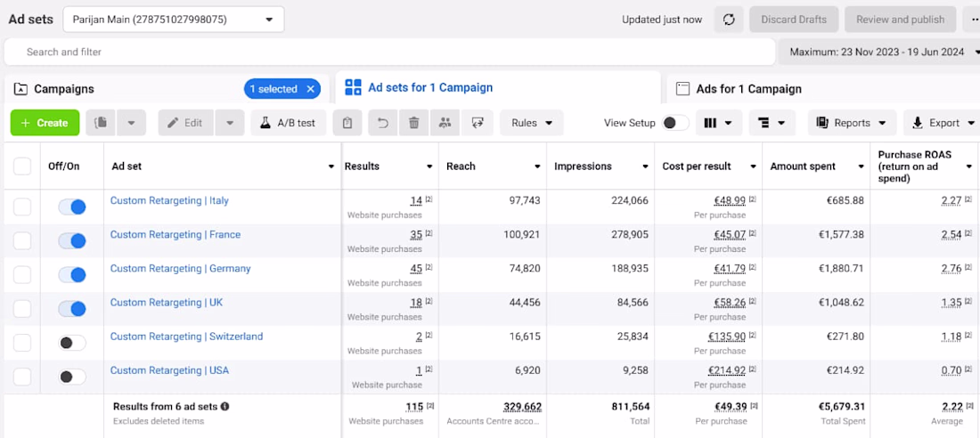This screenshot has height=438, width=980.
Task: Open the Cost per result column arrow
Action: click(x=753, y=166)
